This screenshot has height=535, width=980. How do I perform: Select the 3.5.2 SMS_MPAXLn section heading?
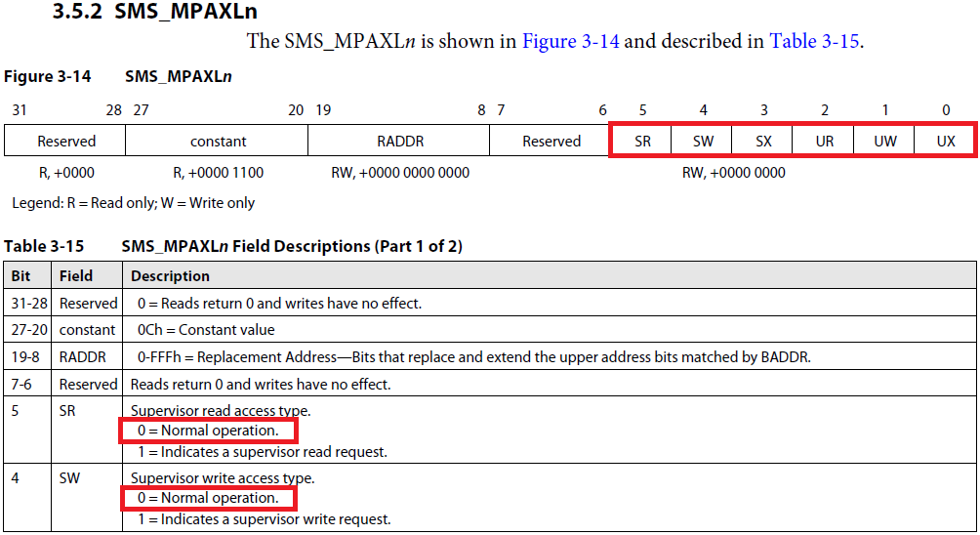(154, 12)
